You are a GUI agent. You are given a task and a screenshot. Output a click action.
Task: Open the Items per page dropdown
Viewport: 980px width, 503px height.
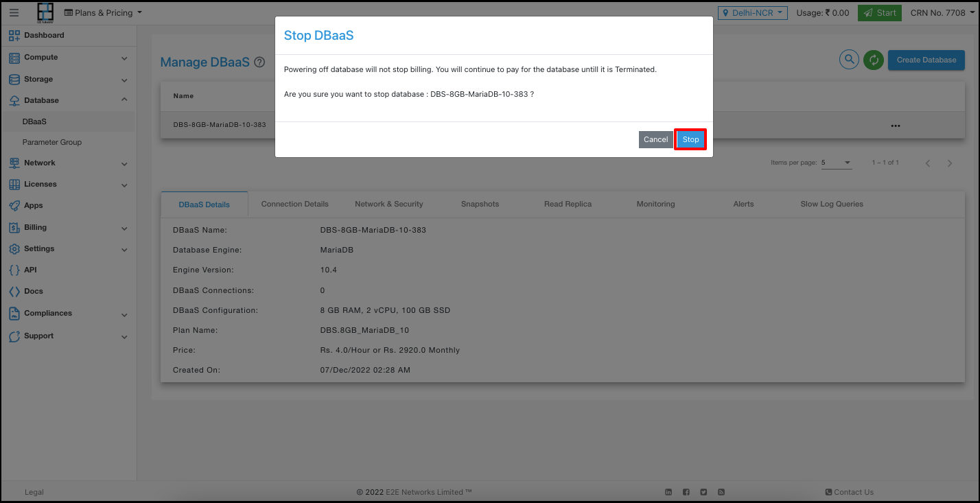click(x=836, y=163)
